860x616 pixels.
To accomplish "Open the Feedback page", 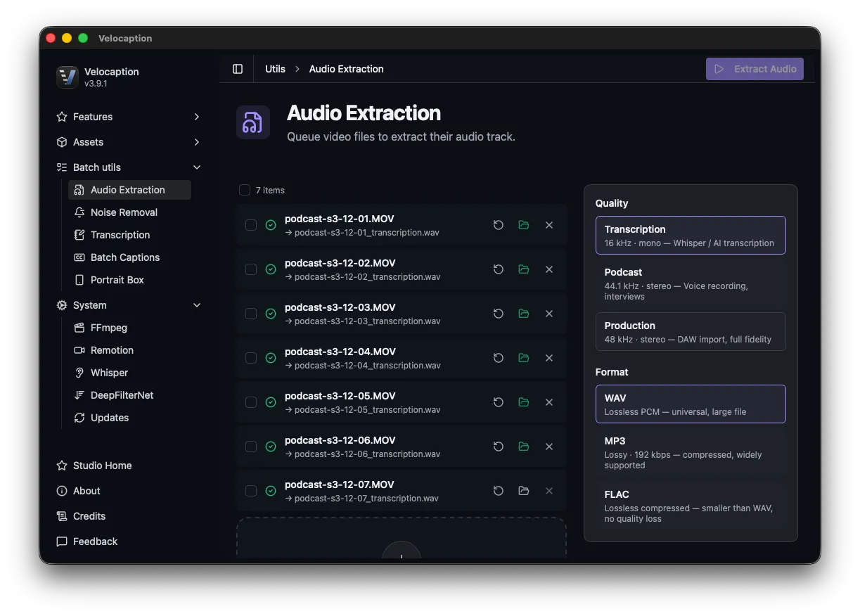I will point(129,541).
